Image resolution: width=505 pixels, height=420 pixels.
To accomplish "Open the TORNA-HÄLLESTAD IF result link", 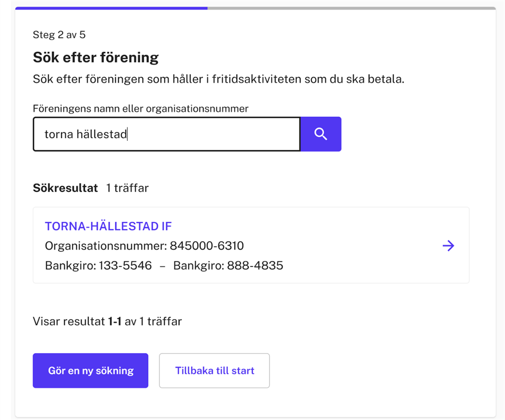I will point(108,226).
